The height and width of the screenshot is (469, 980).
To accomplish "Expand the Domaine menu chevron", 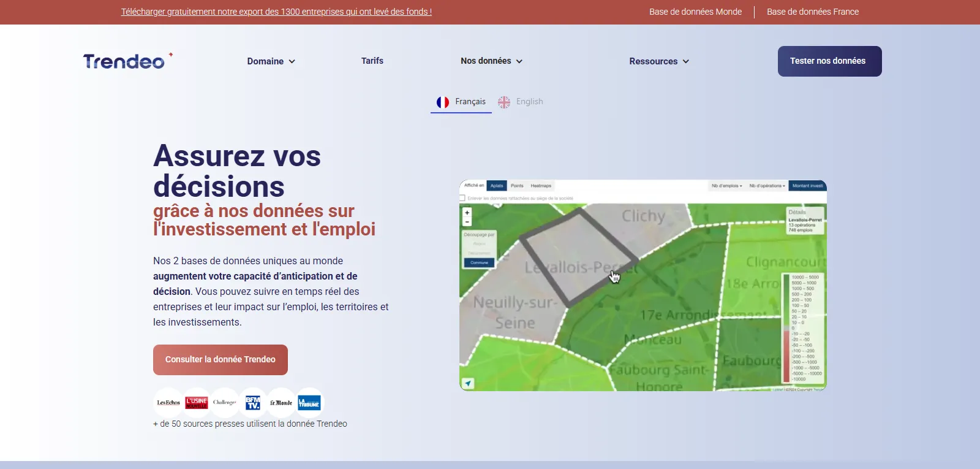I will coord(292,61).
